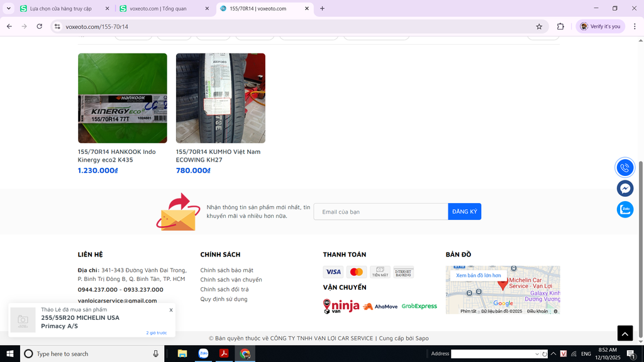Viewport: 644px width, 362px height.
Task: Click the Michelin Car Service map marker
Action: [x=502, y=285]
